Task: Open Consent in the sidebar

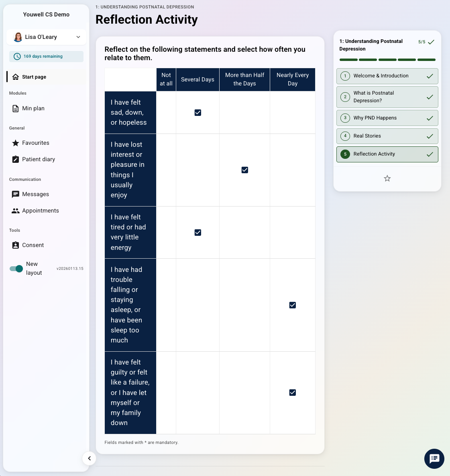Action: click(46, 245)
